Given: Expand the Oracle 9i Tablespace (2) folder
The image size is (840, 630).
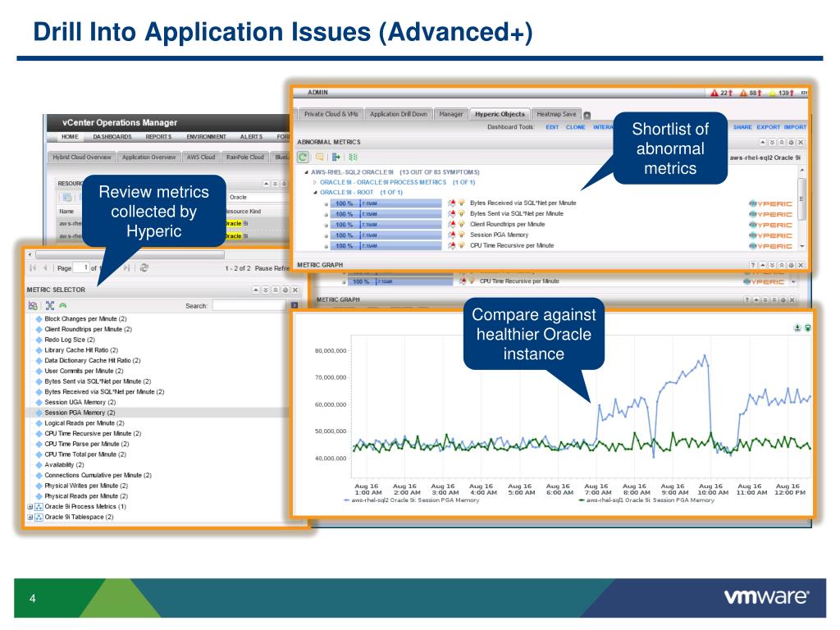Looking at the screenshot, I should coord(30,518).
